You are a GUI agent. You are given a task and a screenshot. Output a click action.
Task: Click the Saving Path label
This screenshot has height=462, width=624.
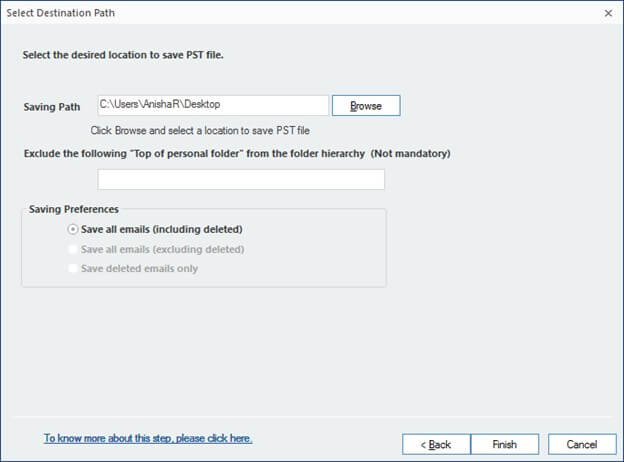coord(52,107)
